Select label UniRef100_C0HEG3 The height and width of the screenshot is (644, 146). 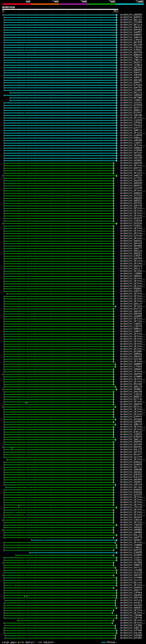(131, 100)
